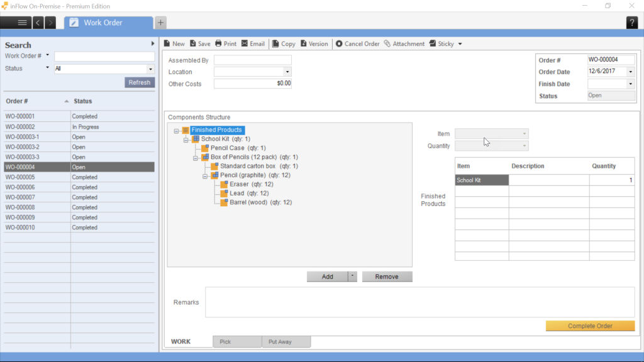This screenshot has width=644, height=362.
Task: Select work order WO-000001
Action: [79, 116]
